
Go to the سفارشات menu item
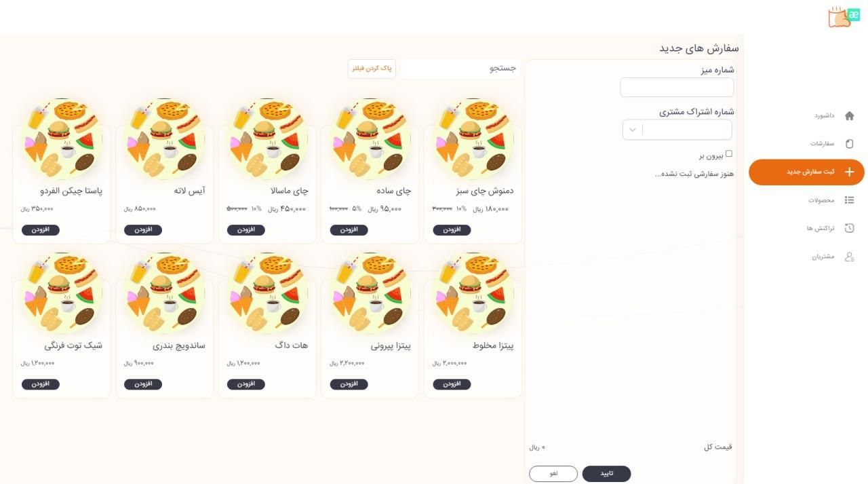821,144
